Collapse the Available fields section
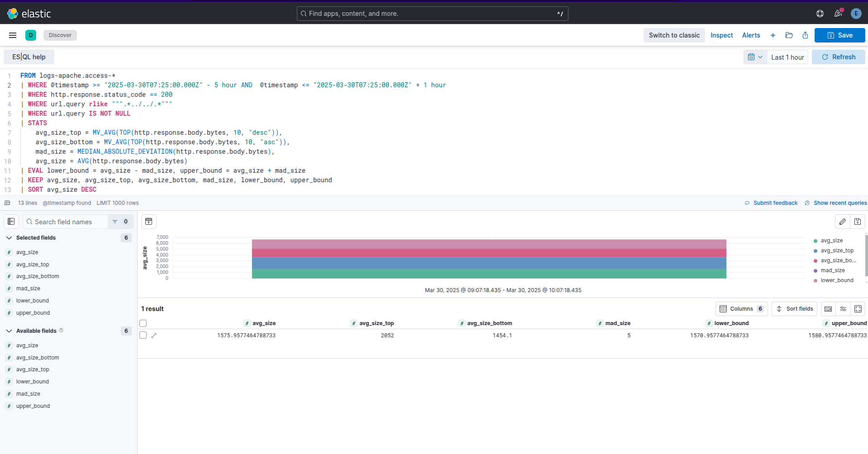The width and height of the screenshot is (868, 454). coord(9,331)
